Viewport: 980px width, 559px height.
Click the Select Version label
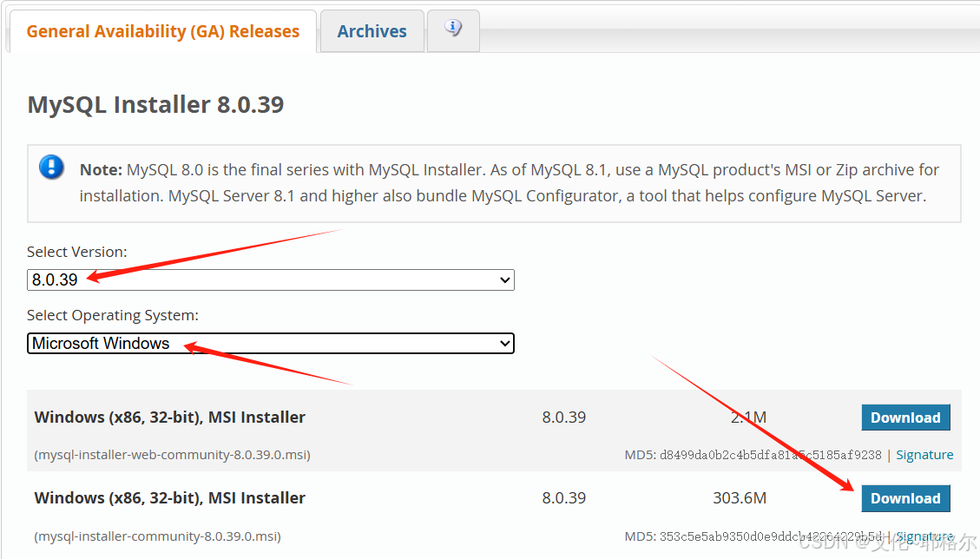(77, 252)
